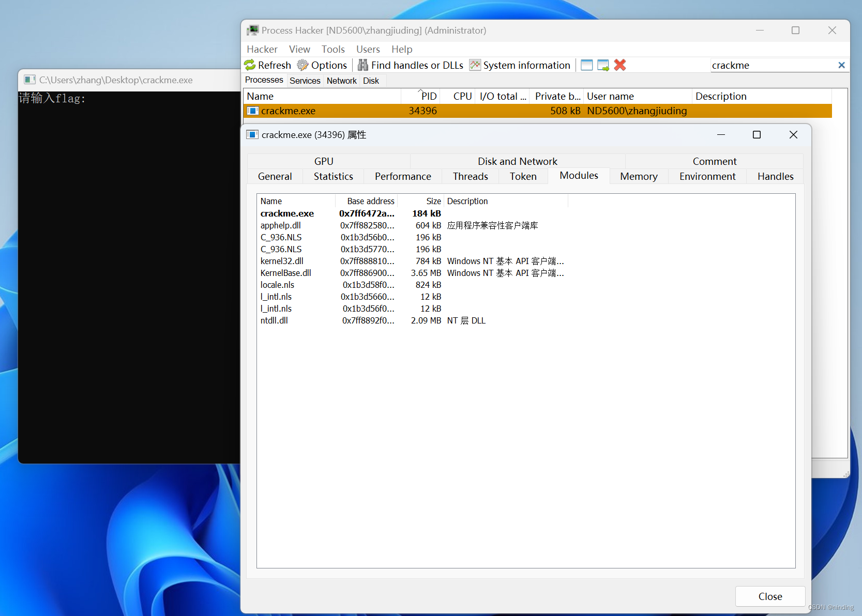Switch to the Services tab
The width and height of the screenshot is (862, 616).
coord(305,81)
